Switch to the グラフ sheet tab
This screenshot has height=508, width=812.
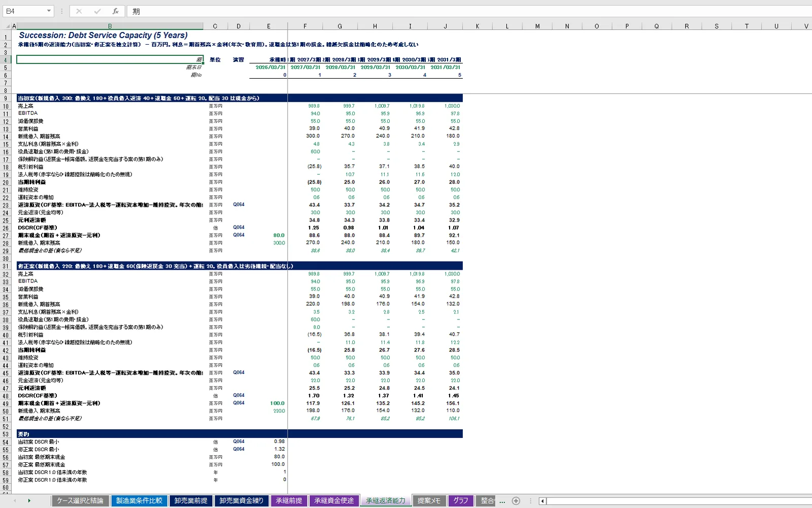tap(461, 501)
